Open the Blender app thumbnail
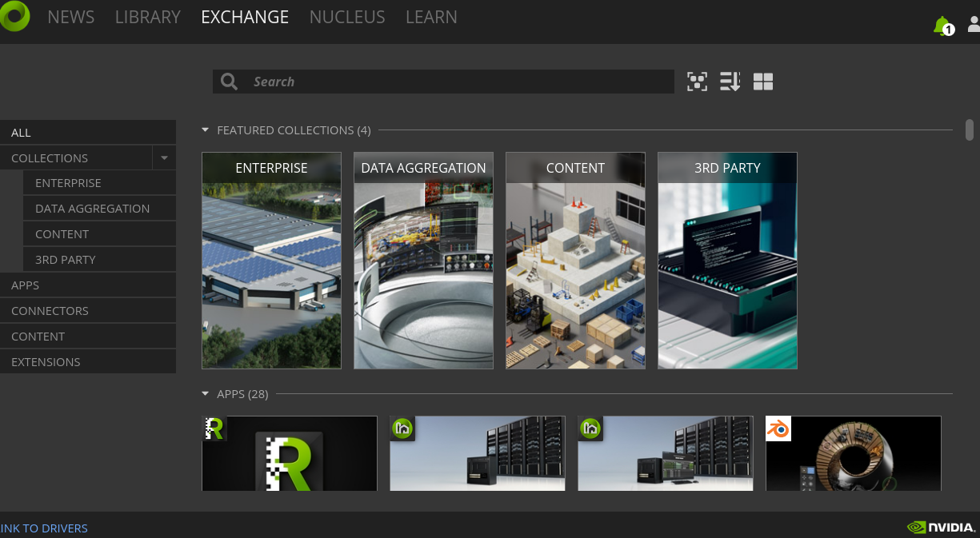The height and width of the screenshot is (538, 980). pos(854,453)
